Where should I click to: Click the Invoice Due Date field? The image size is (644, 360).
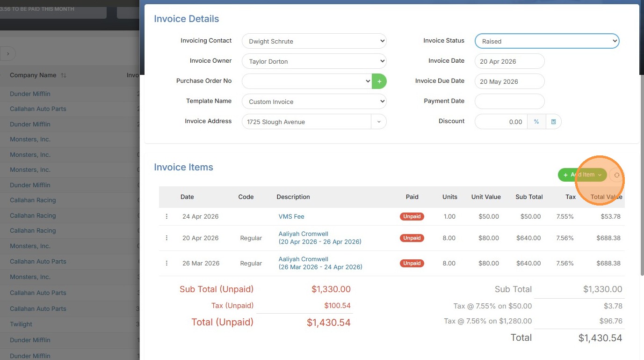point(510,81)
